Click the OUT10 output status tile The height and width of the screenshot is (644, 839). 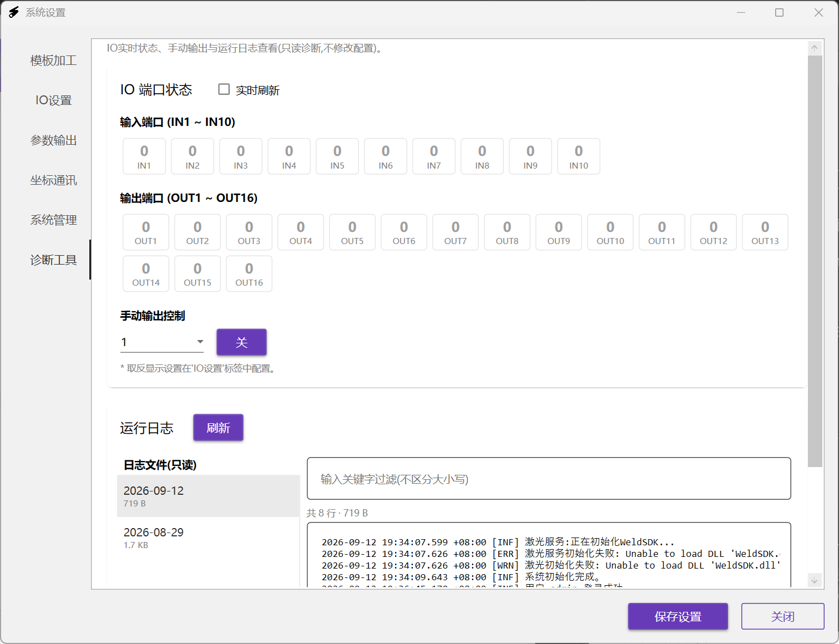[x=610, y=232]
